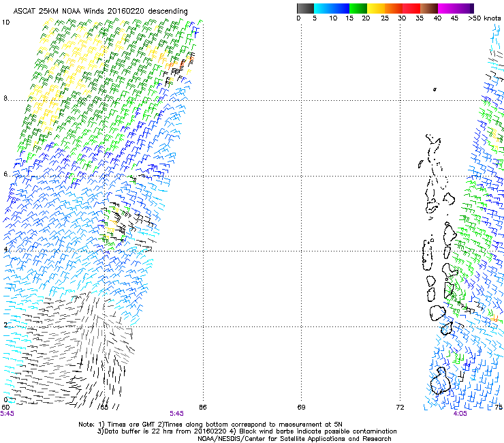
Task: Click the brown 35-40 knots color segment
Action: (429, 8)
